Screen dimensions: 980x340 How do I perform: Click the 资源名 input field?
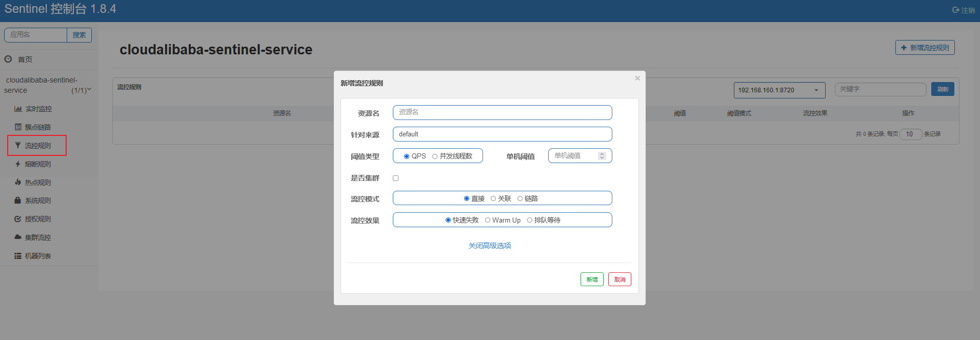coord(502,112)
